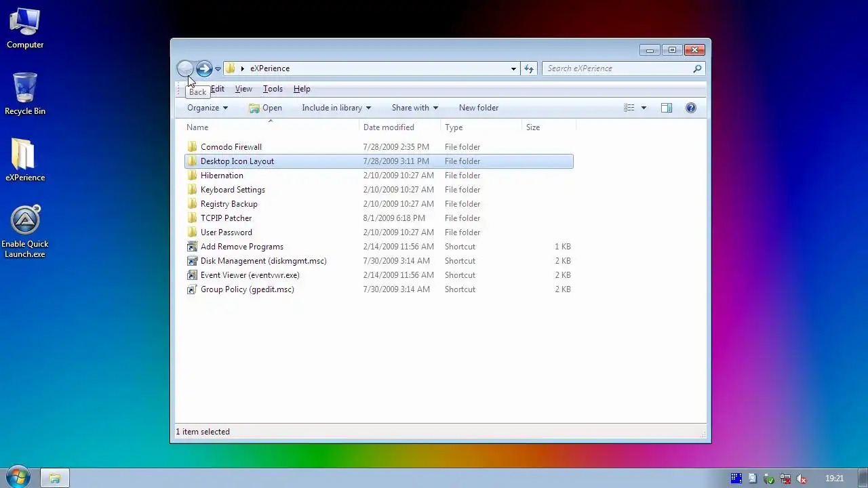Click the 1 KB size cell
The image size is (868, 488).
[x=563, y=247]
